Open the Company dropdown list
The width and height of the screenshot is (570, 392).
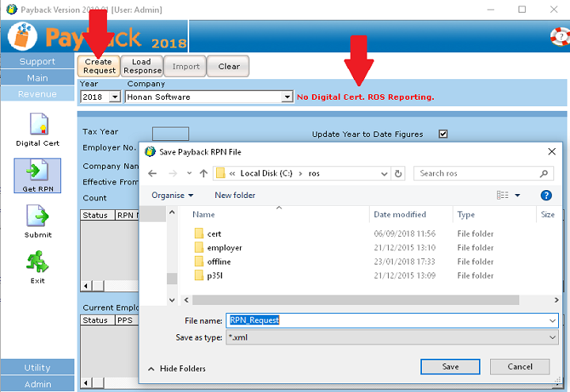(x=287, y=97)
